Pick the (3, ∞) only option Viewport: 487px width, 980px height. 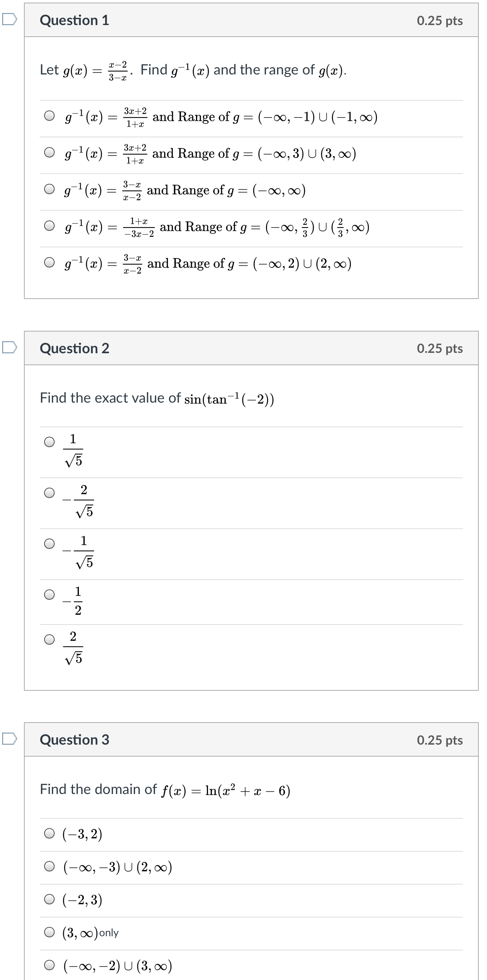point(49,932)
